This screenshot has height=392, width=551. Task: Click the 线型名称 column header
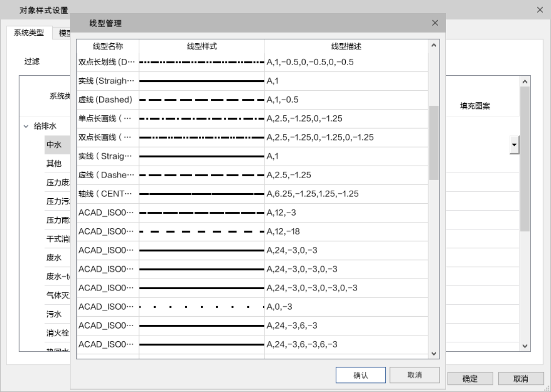click(x=108, y=46)
